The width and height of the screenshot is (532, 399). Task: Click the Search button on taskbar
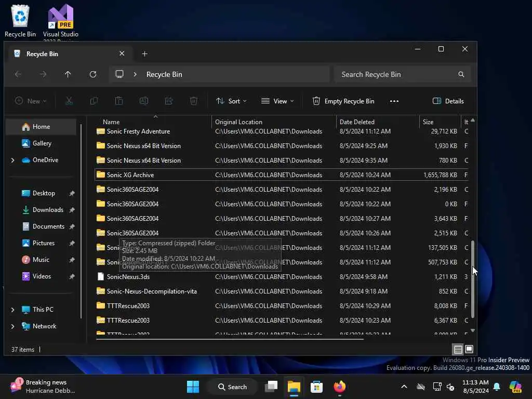click(233, 387)
